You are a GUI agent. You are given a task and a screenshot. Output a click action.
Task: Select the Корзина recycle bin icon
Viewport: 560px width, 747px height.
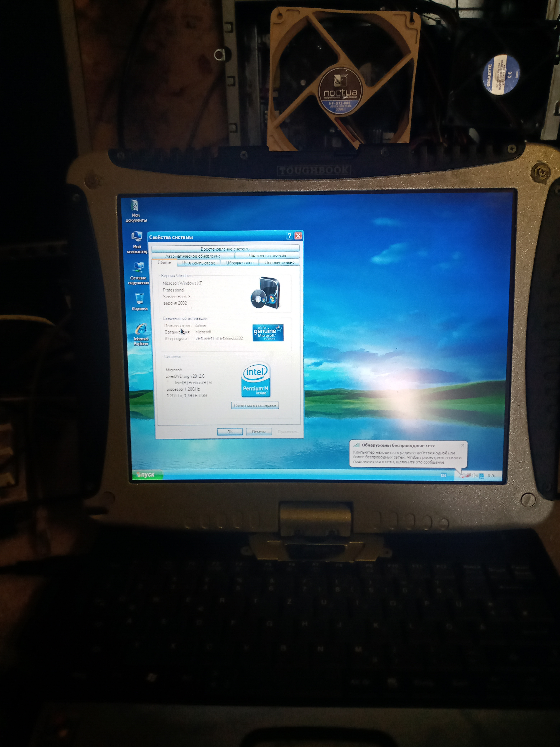pyautogui.click(x=139, y=301)
